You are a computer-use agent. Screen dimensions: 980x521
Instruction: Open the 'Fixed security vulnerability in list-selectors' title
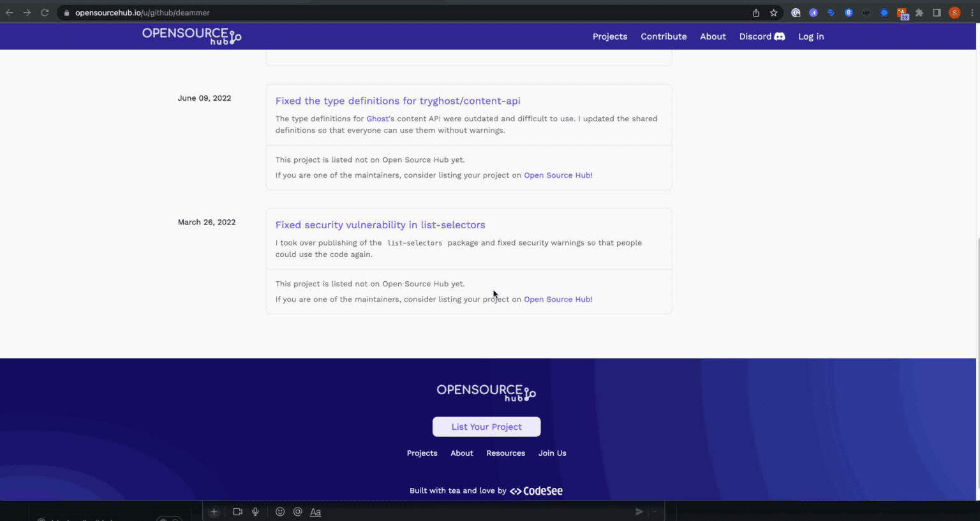pyautogui.click(x=380, y=224)
